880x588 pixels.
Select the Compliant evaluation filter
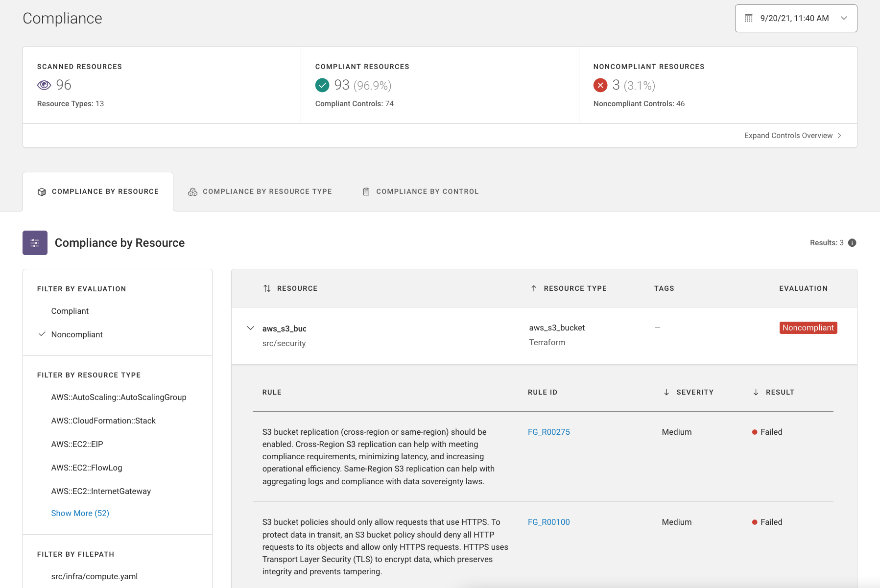70,311
